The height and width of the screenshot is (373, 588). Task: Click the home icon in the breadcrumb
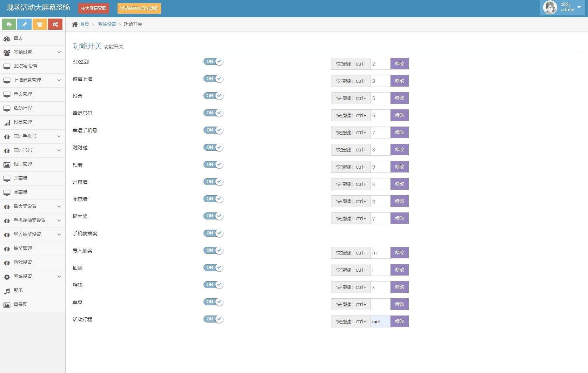[x=75, y=24]
